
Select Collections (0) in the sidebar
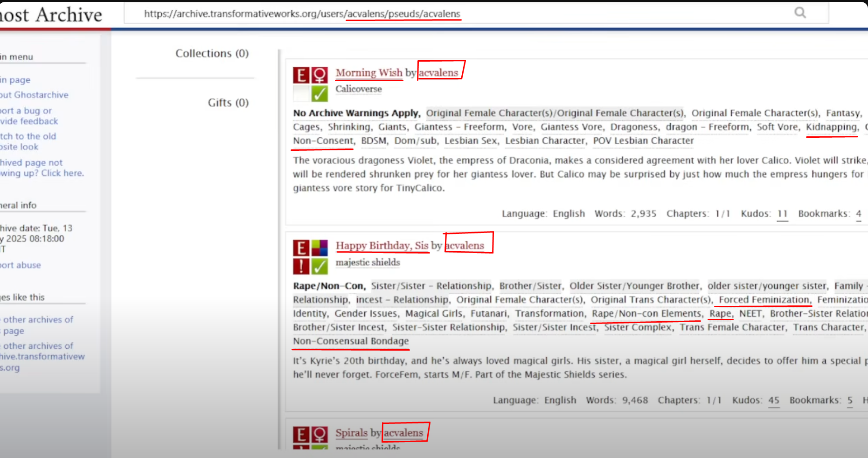(212, 53)
